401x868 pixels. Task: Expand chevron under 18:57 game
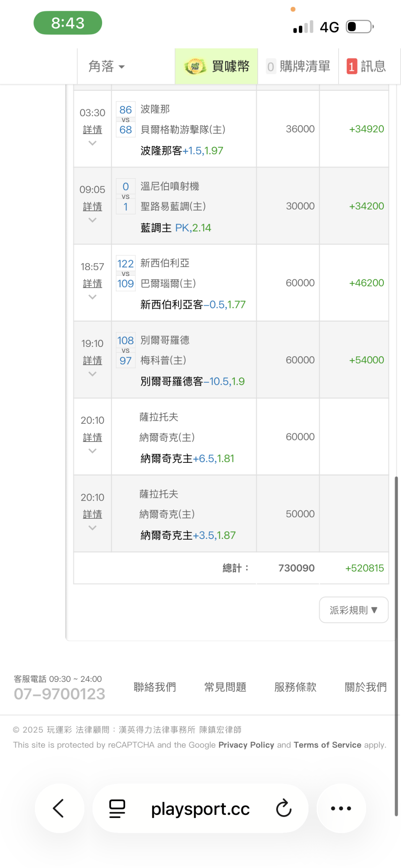coord(92,297)
